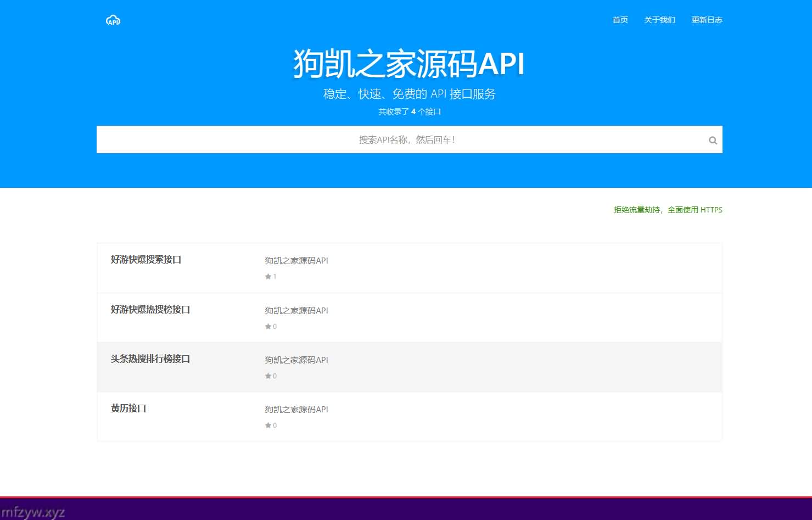Open the 头条热搜排行榜接口 API entry

pos(150,359)
